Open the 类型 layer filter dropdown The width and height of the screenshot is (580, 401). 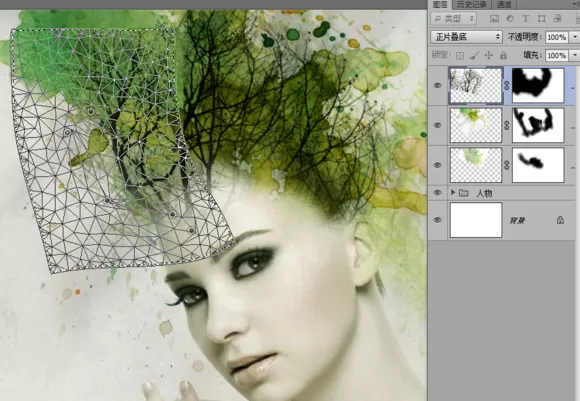453,18
